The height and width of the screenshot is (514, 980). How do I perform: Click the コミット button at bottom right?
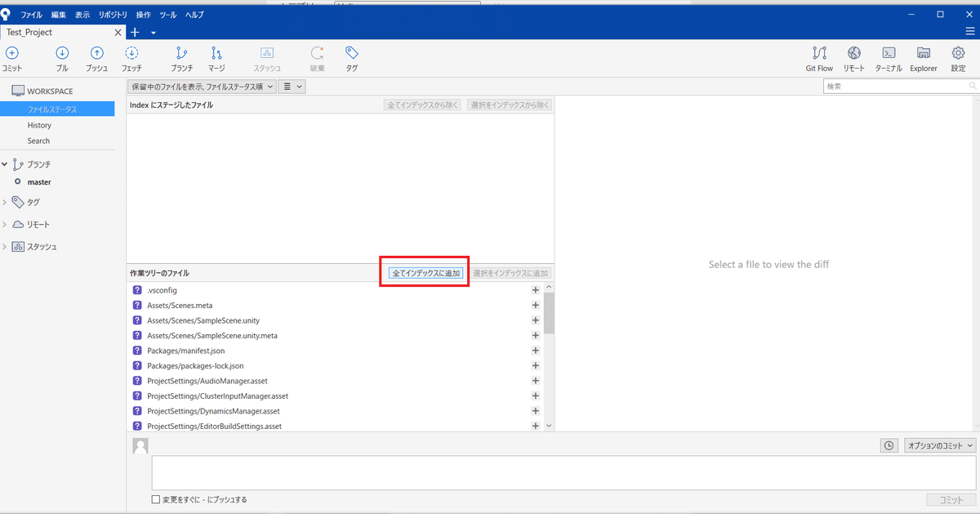tap(951, 499)
